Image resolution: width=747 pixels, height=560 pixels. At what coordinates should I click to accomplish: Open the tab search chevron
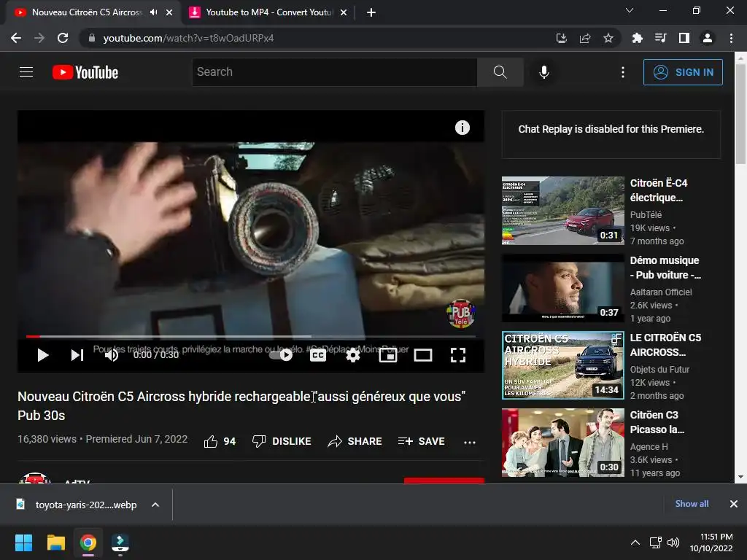(x=630, y=10)
